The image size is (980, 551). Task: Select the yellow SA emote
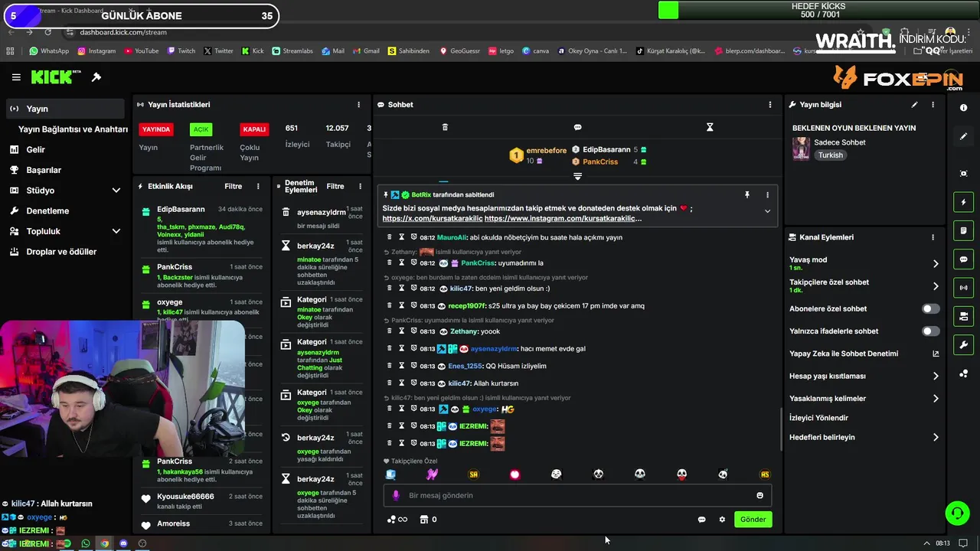[x=473, y=474]
